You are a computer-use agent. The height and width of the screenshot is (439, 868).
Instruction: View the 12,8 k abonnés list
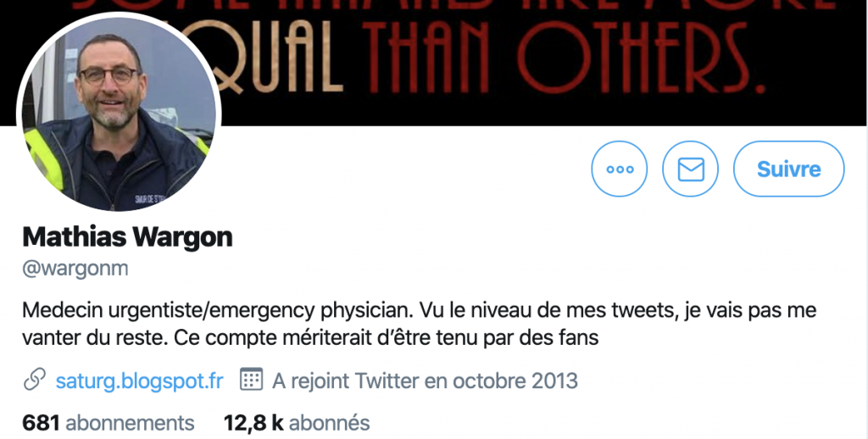(x=297, y=423)
